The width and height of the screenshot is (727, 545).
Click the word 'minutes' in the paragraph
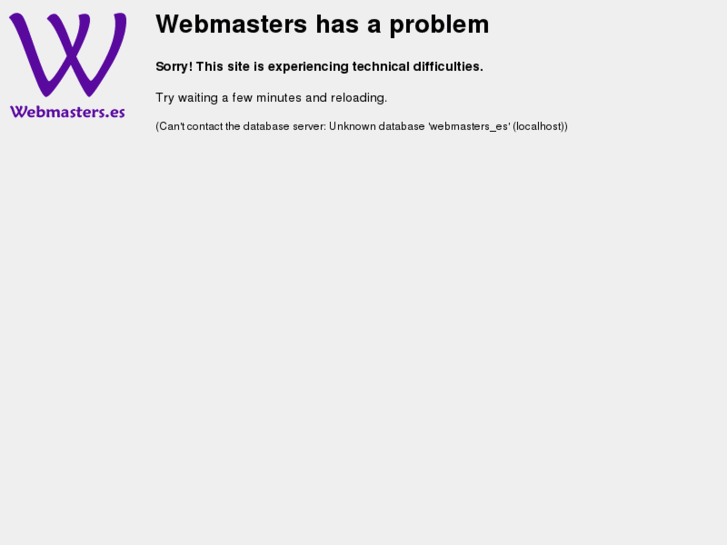279,98
